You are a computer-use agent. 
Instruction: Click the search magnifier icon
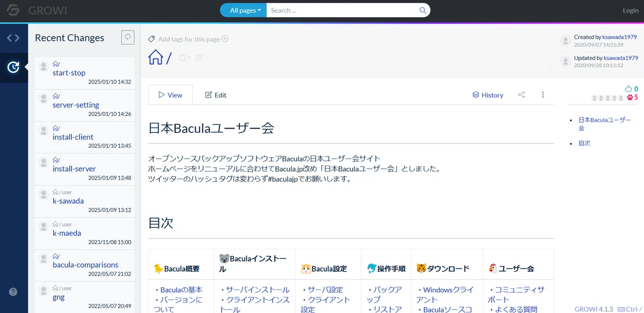pyautogui.click(x=423, y=10)
